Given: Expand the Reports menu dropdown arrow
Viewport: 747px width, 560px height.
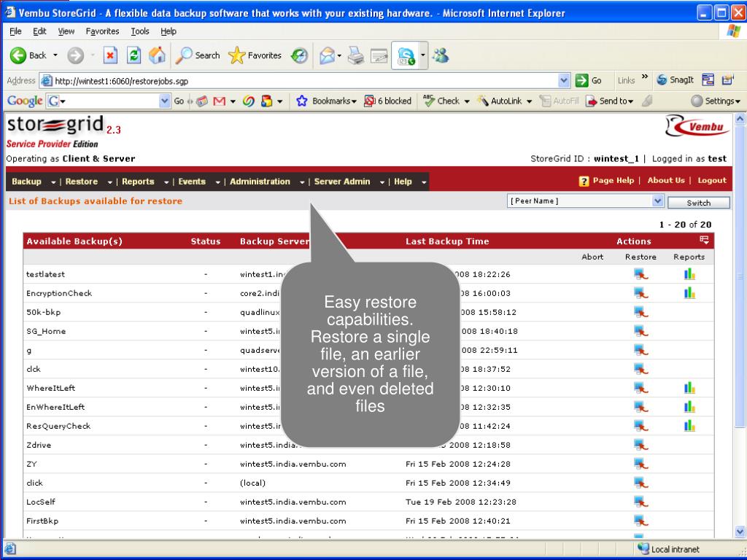Looking at the screenshot, I should click(x=166, y=182).
